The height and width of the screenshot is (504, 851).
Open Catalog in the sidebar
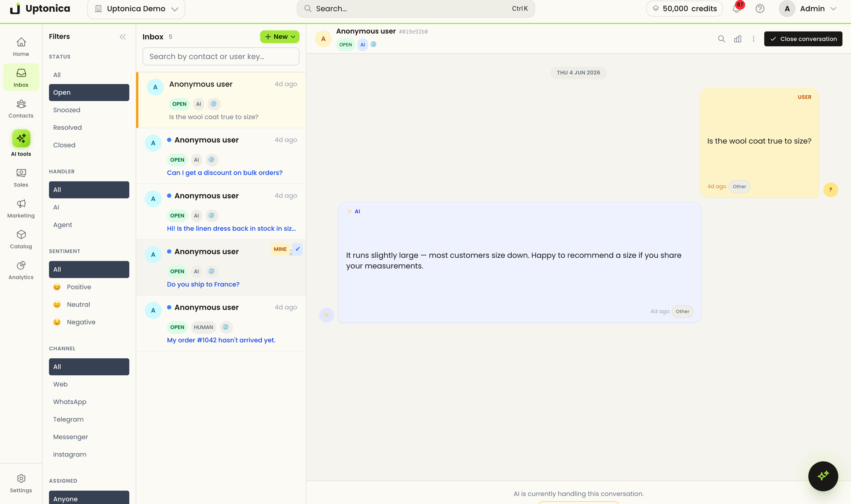tap(21, 239)
